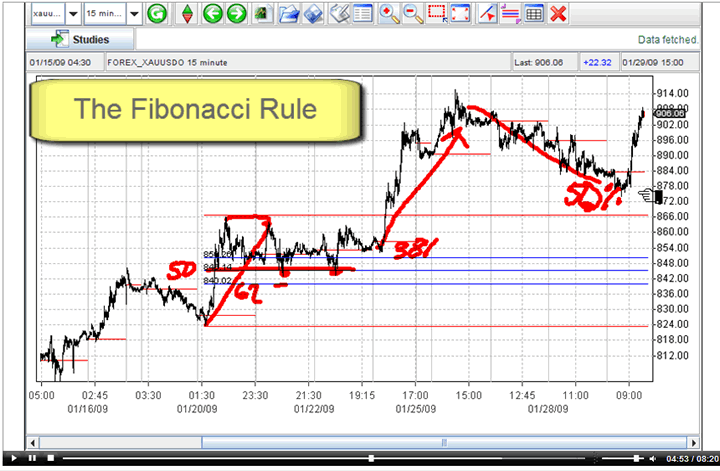Image resolution: width=720 pixels, height=471 pixels.
Task: Click the 824.00 price axis label
Action: coord(672,324)
